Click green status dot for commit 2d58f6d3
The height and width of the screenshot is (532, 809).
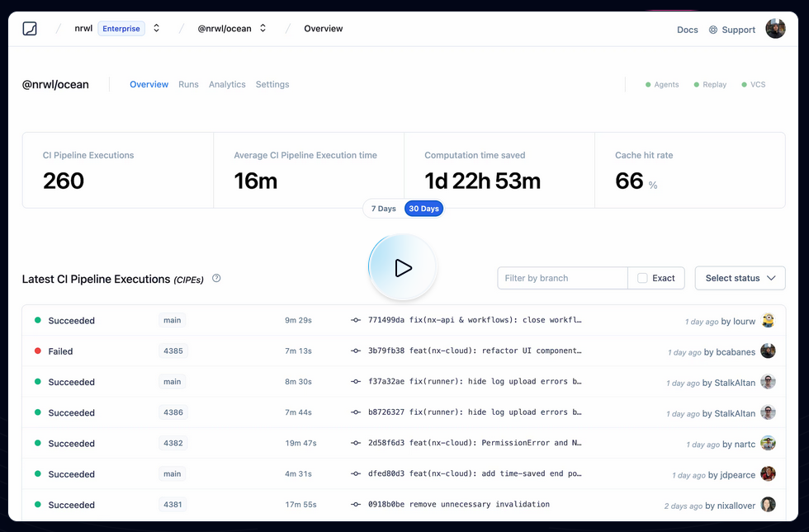[38, 443]
